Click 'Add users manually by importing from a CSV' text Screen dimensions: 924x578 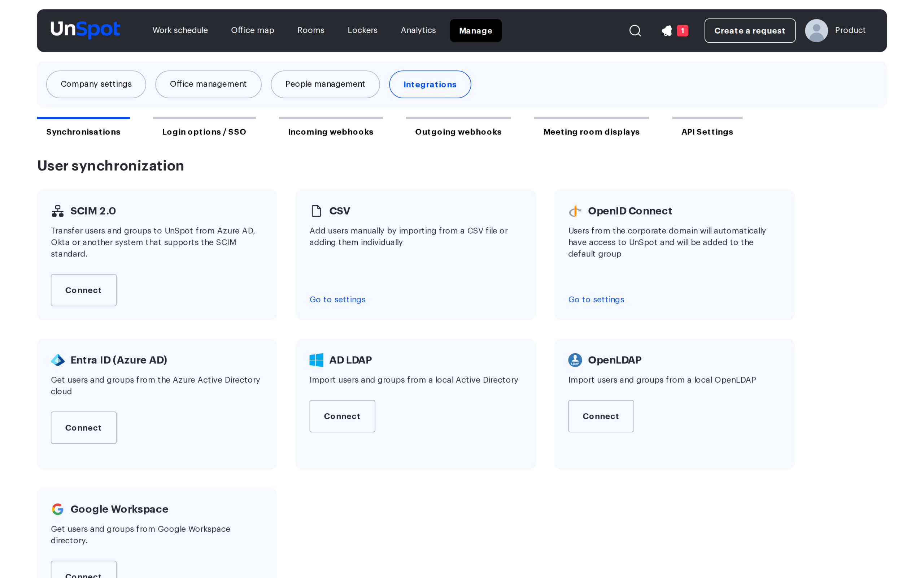[409, 236]
